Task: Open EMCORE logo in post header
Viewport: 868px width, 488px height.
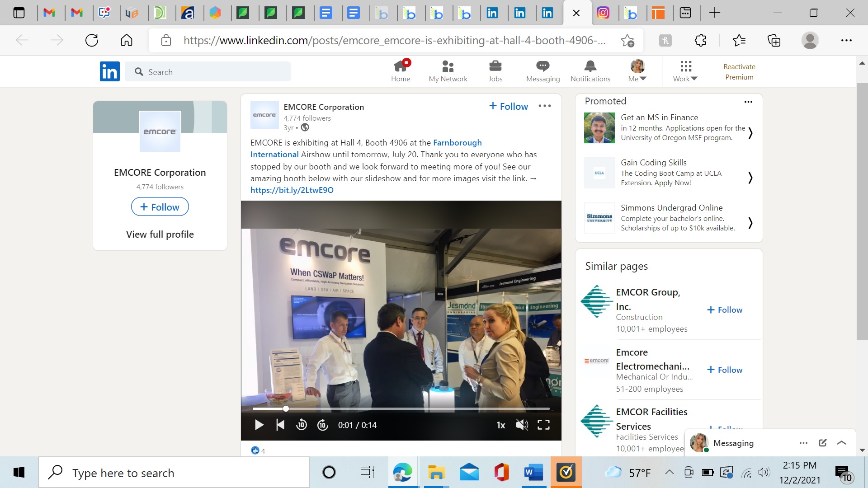Action: tap(264, 115)
